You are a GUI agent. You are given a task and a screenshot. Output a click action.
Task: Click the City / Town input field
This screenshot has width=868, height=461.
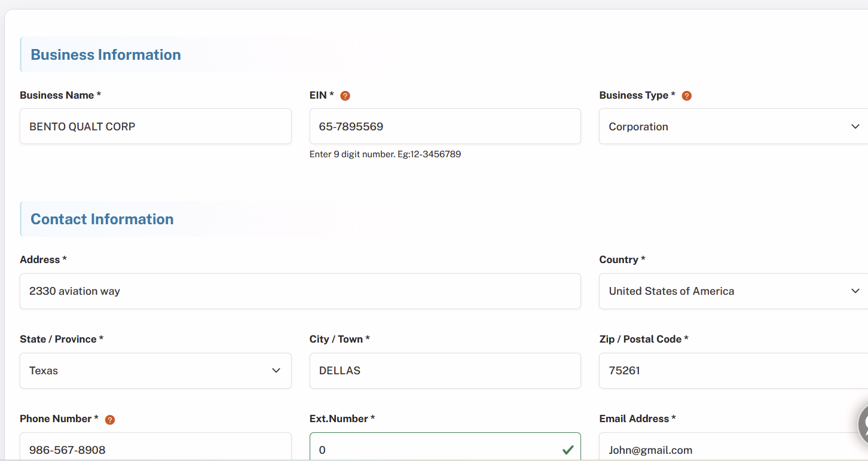[445, 371]
